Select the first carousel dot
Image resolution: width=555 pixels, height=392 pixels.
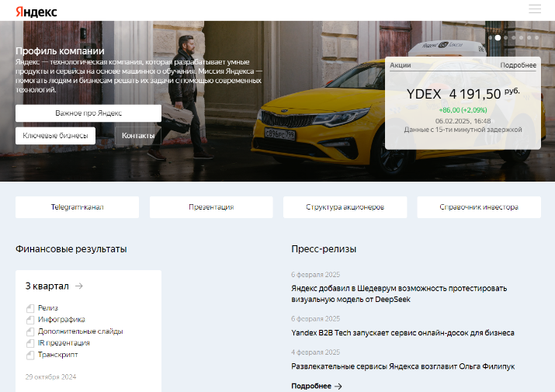tap(491, 37)
